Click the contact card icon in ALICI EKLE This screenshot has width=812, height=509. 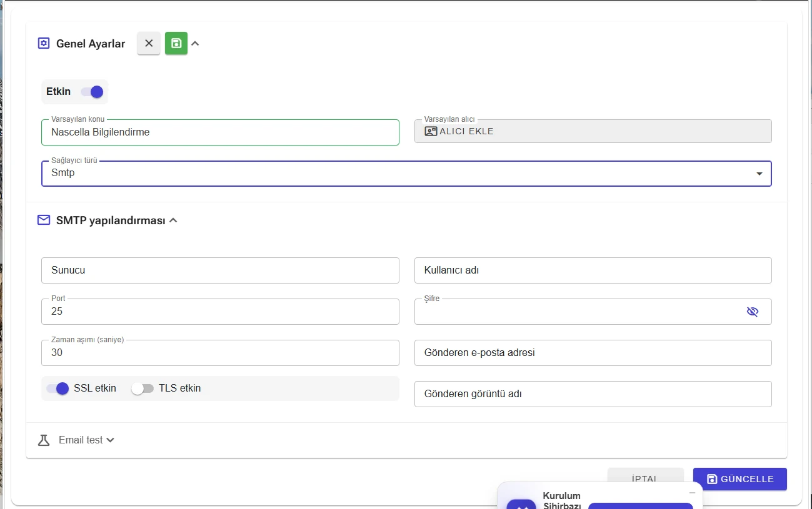431,131
